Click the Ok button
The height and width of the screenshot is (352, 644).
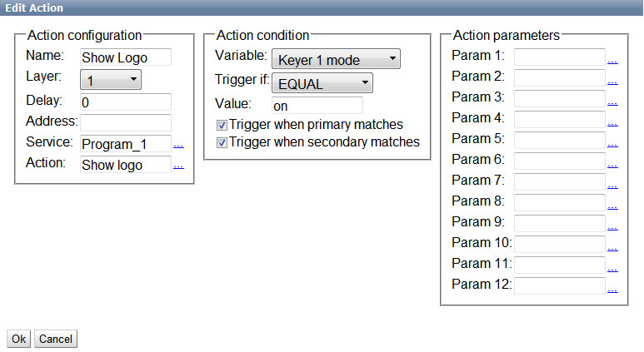(x=19, y=339)
